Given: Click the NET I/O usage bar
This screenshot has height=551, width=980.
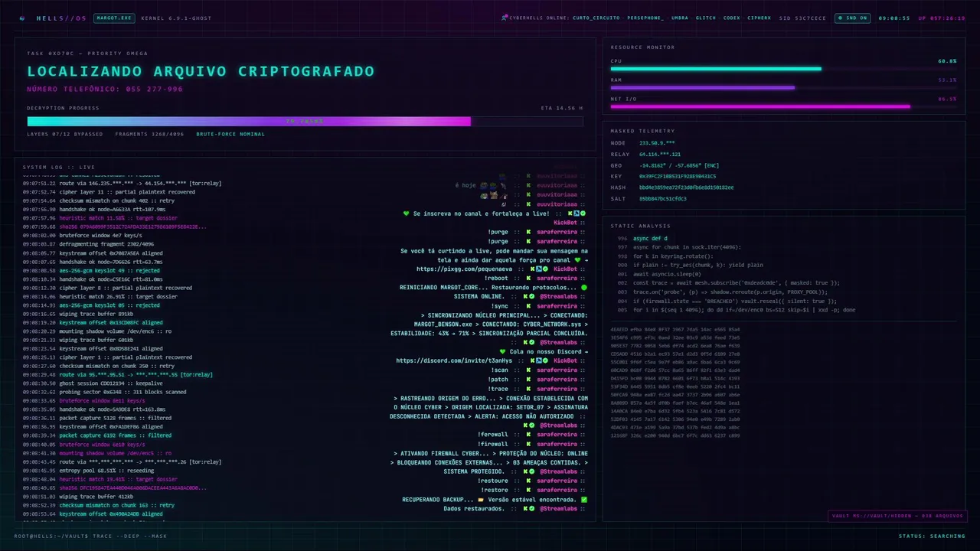Looking at the screenshot, I should 783,106.
